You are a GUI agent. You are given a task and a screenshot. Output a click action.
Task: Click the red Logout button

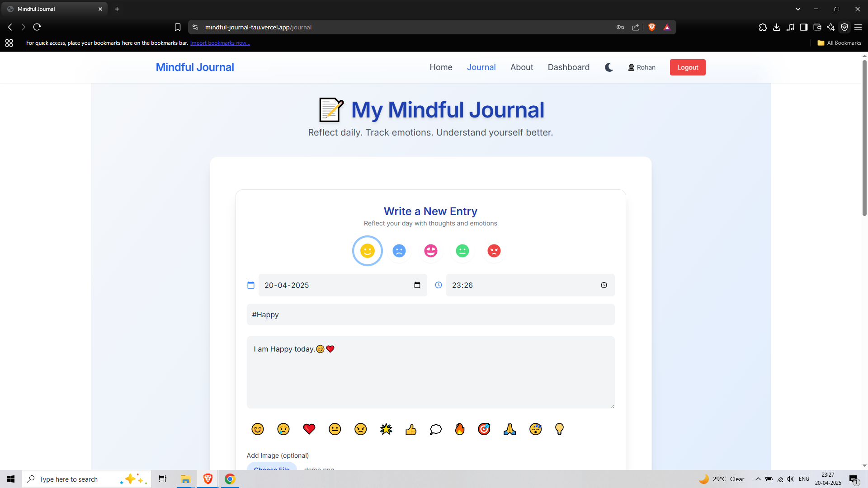click(687, 67)
